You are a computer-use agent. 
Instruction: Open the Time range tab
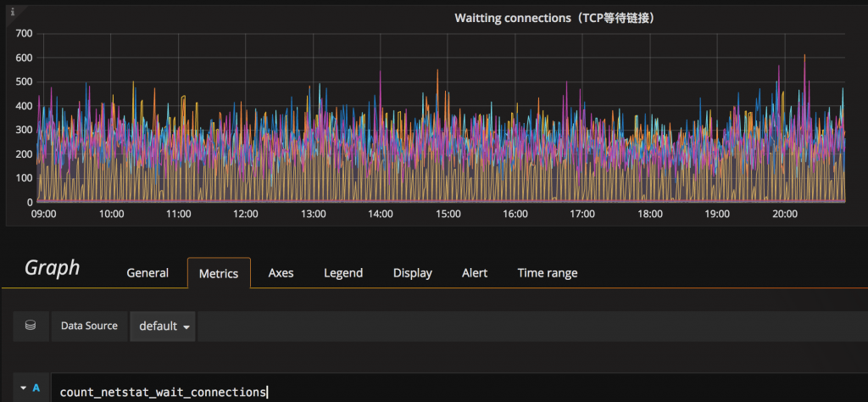point(548,273)
